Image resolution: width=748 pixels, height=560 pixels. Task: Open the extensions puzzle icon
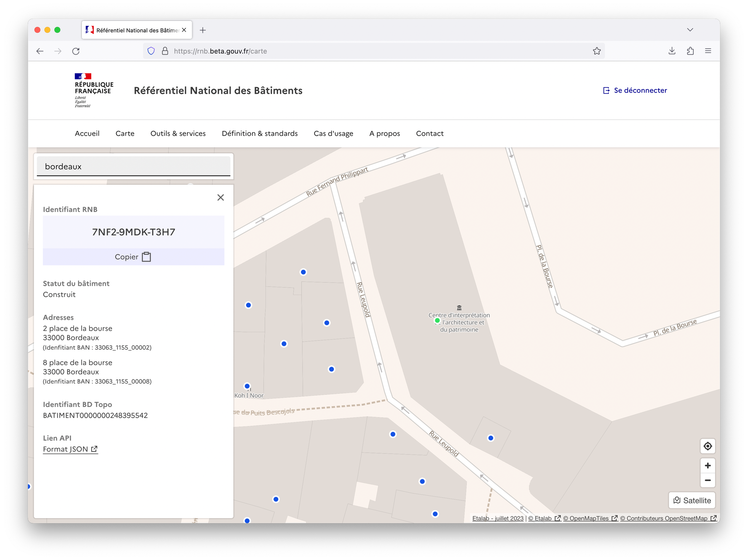[x=690, y=51]
